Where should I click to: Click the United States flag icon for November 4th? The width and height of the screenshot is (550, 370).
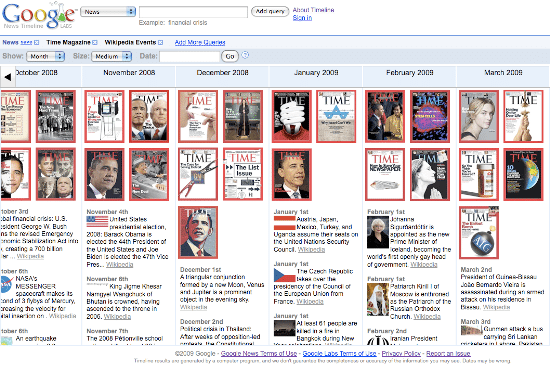pos(97,222)
